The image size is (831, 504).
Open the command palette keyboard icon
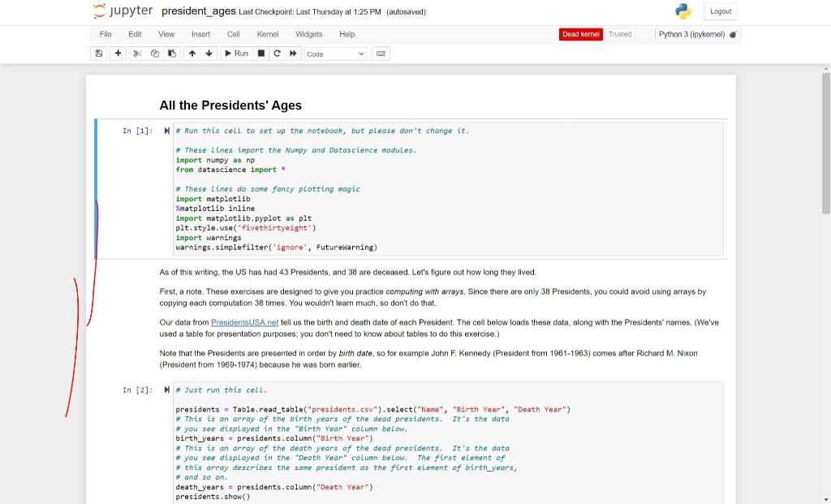click(x=380, y=53)
